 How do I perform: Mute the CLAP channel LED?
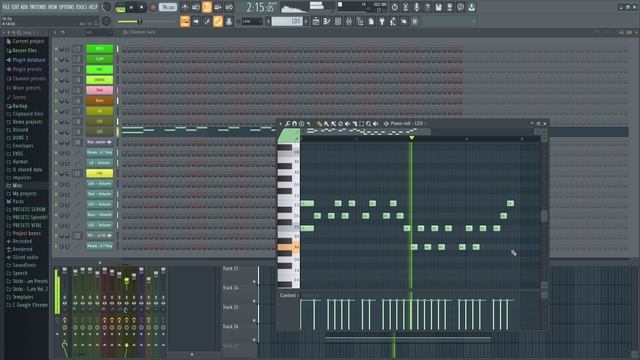(56, 59)
